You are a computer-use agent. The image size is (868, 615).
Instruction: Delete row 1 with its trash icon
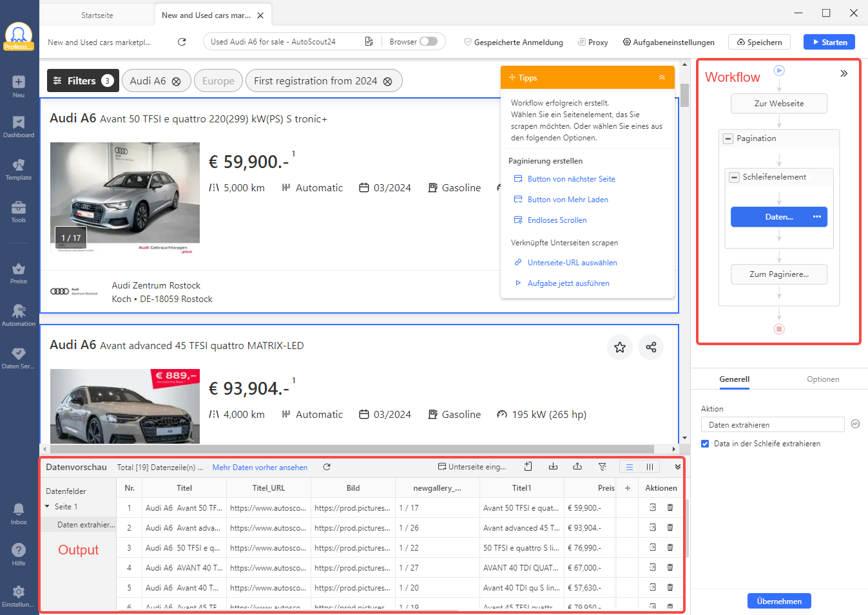(x=670, y=507)
